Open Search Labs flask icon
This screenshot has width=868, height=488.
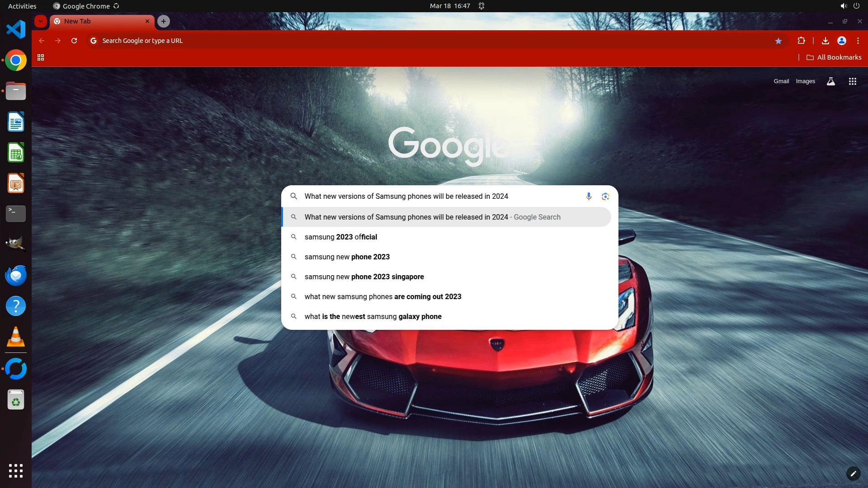point(830,81)
